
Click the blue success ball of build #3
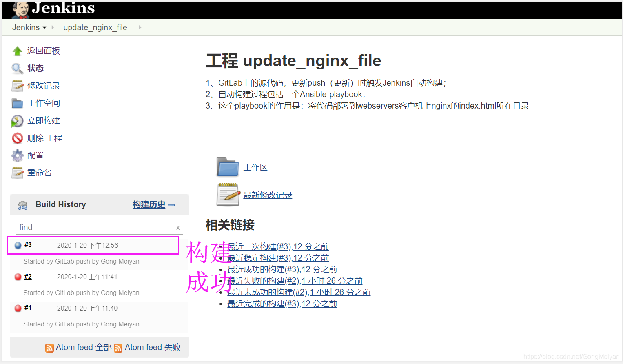point(18,246)
